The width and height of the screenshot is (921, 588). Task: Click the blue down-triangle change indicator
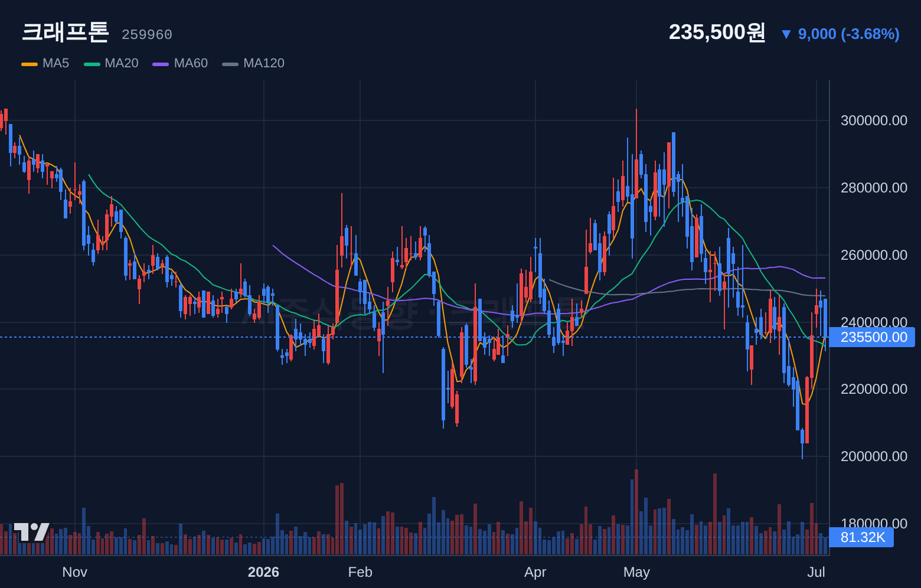786,34
